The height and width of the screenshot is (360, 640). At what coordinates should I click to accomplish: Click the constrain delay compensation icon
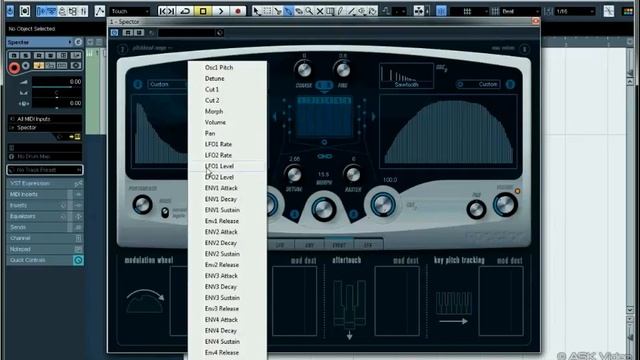[x=24, y=11]
